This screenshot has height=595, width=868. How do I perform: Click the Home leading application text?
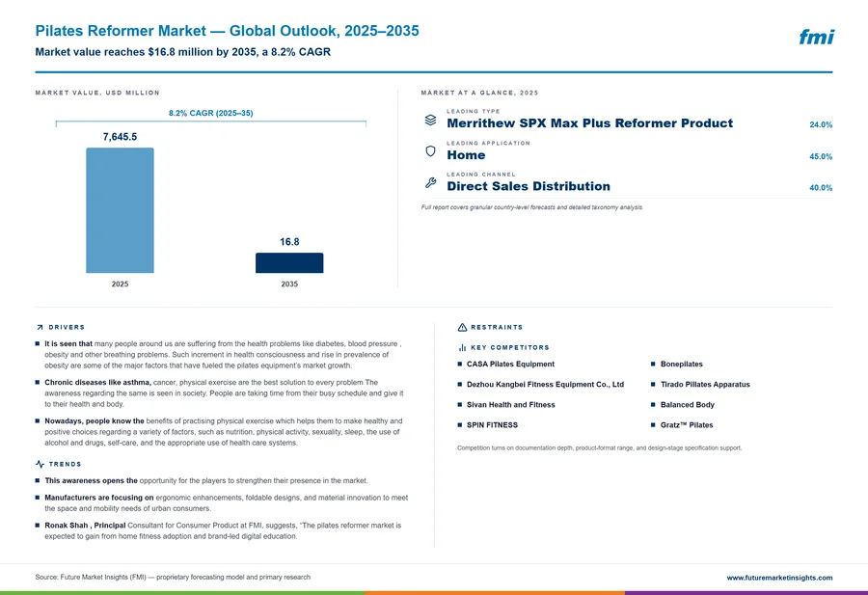[x=466, y=155]
